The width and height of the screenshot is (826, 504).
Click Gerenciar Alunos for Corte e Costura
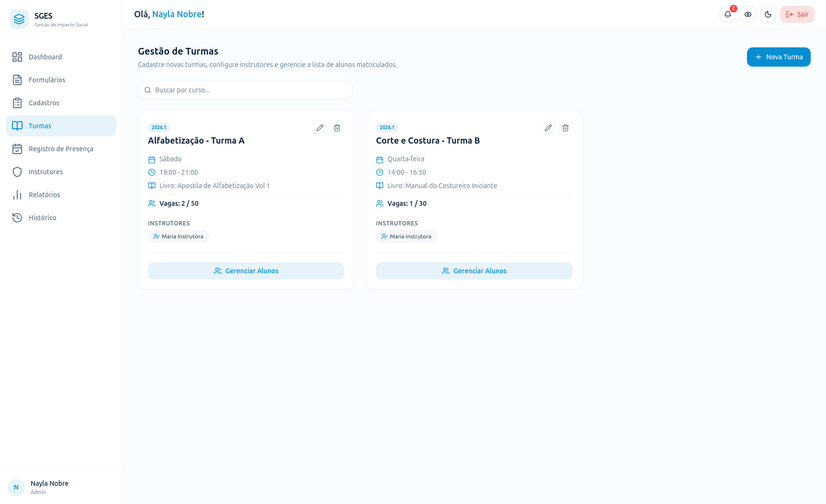pyautogui.click(x=474, y=271)
